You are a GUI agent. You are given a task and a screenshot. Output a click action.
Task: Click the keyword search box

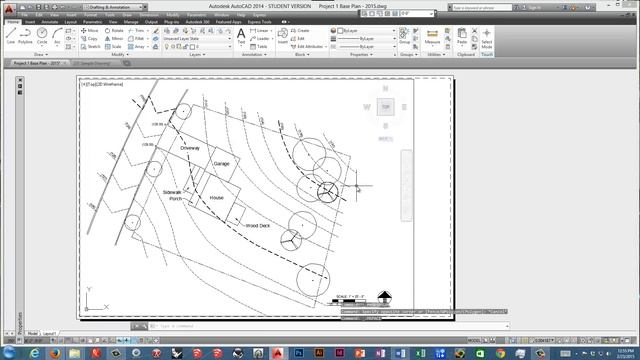coord(482,7)
